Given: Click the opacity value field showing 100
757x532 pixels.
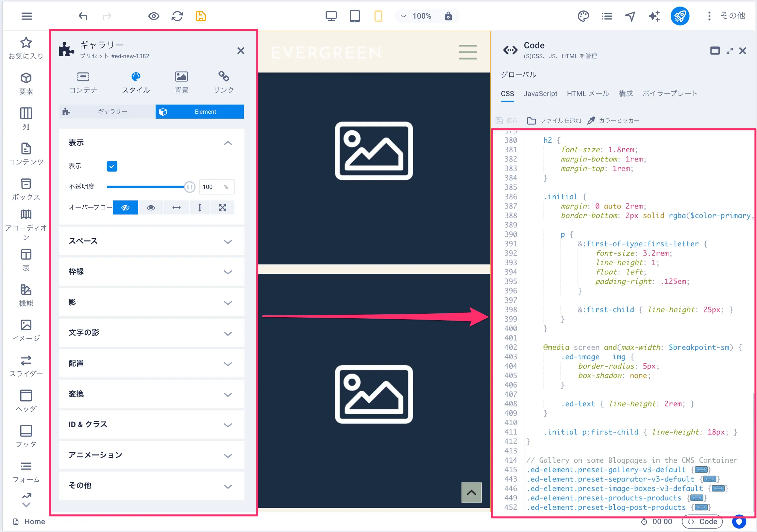Looking at the screenshot, I should (217, 187).
